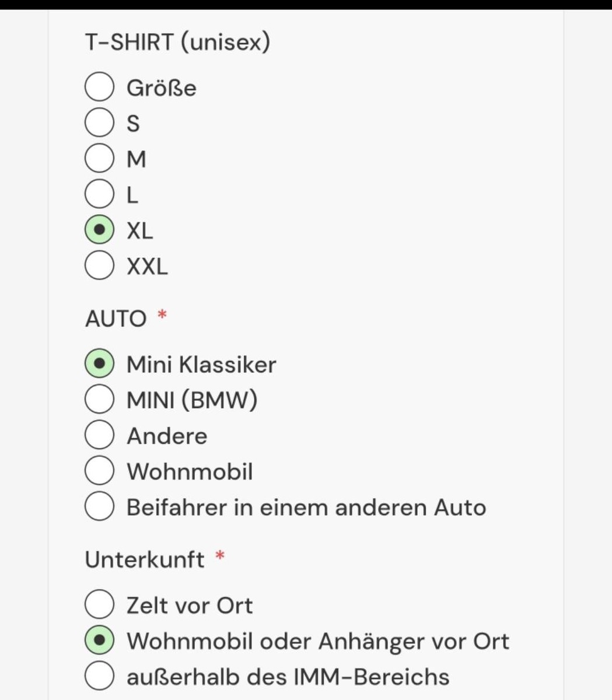Choose T-shirt size S
The width and height of the screenshot is (612, 700).
pos(100,123)
